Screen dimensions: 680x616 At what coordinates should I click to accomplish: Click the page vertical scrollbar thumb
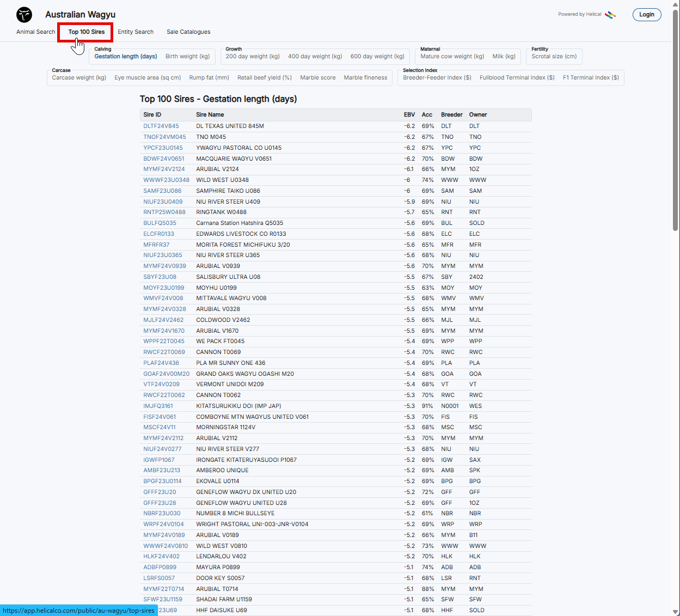tap(676, 120)
